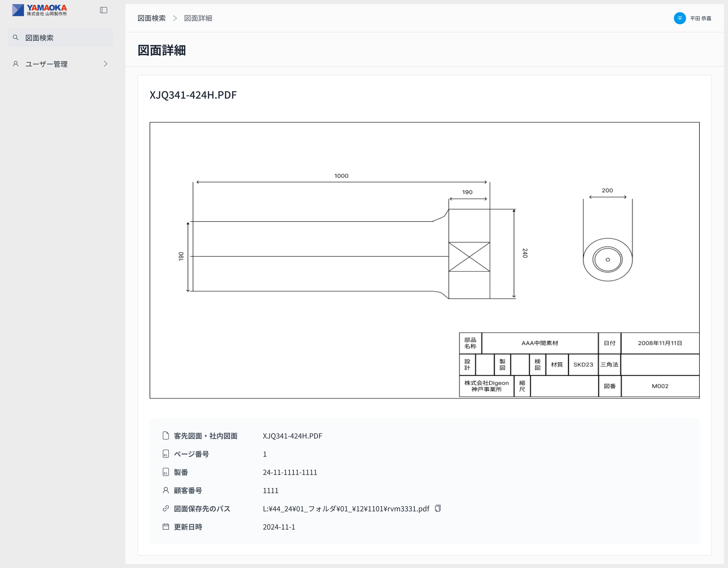Click the document icon beside 客先図面・社内図面
Viewport: 728px width, 568px height.
166,436
